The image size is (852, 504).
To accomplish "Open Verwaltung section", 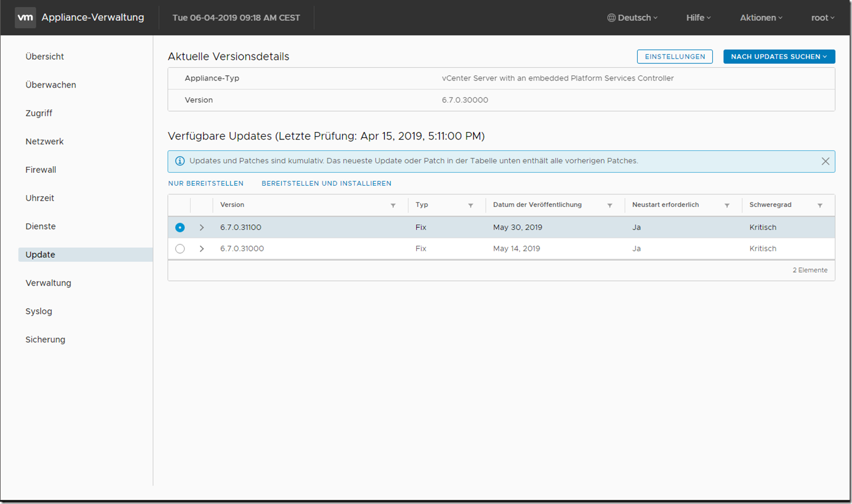I will [x=48, y=283].
